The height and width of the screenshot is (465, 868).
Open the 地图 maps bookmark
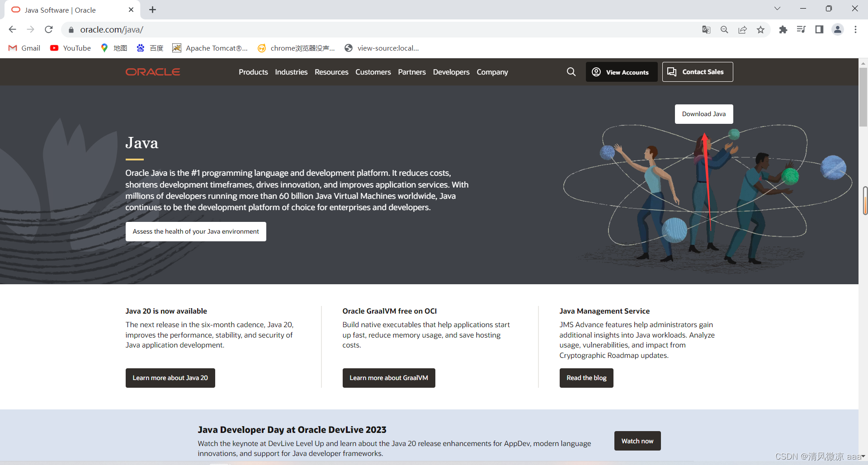click(114, 48)
